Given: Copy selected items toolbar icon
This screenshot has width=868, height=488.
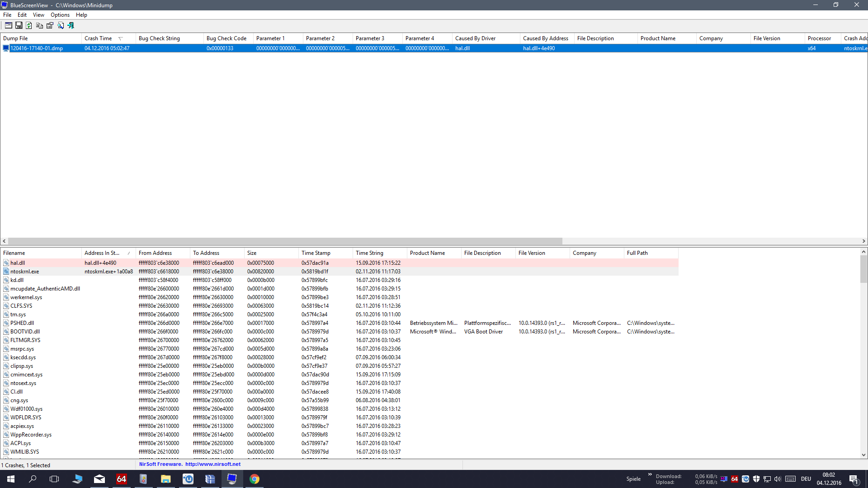Looking at the screenshot, I should [39, 25].
